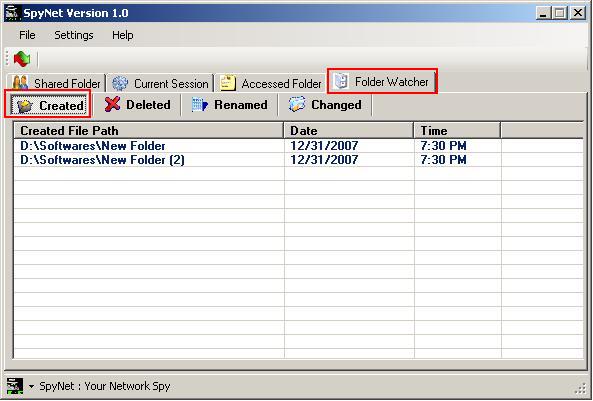The image size is (593, 401).
Task: Show the Changed files list
Action: point(325,105)
